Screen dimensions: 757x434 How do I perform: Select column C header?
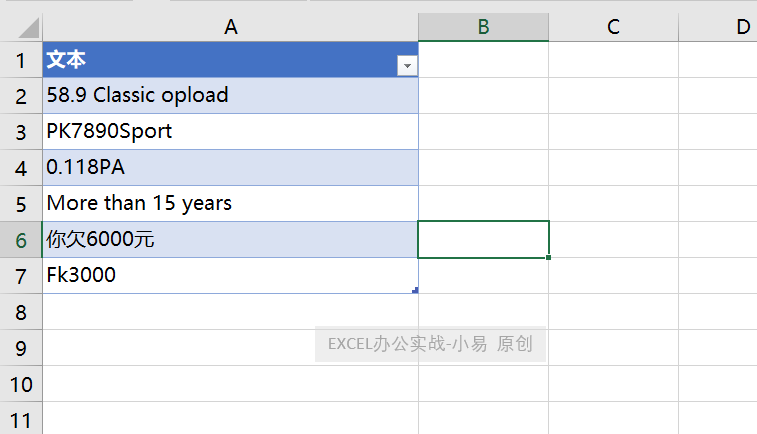tap(613, 27)
